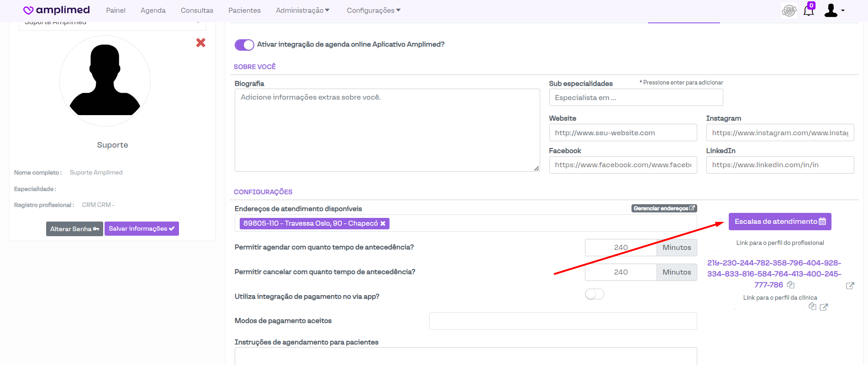868x365 pixels.
Task: Copy the clinic profile link
Action: click(812, 307)
